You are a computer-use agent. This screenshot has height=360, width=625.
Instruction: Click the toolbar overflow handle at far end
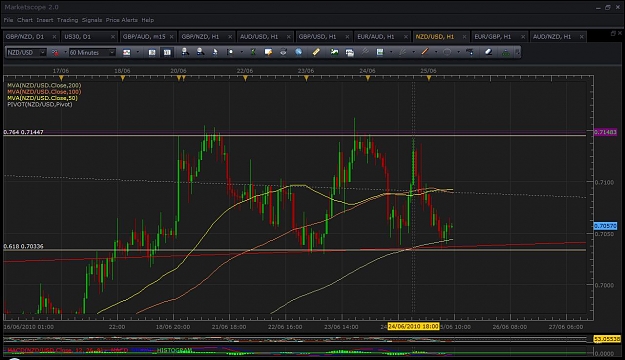coord(517,52)
